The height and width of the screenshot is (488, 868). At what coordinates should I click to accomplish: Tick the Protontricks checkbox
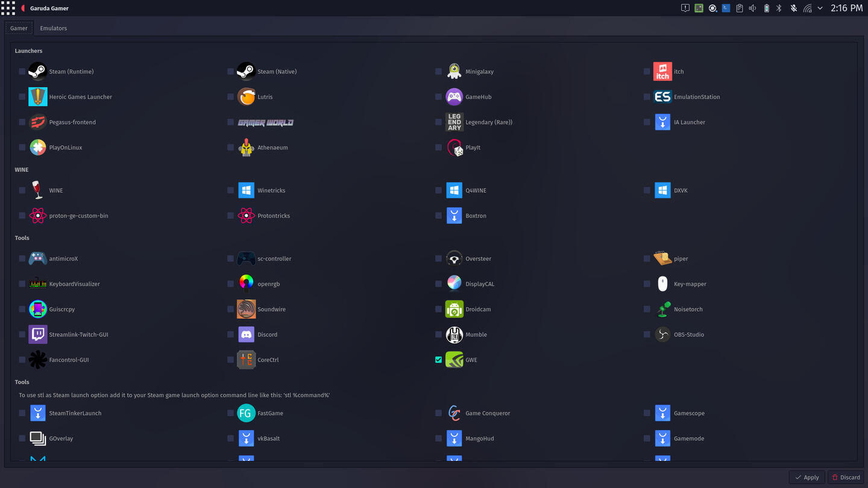(x=230, y=215)
